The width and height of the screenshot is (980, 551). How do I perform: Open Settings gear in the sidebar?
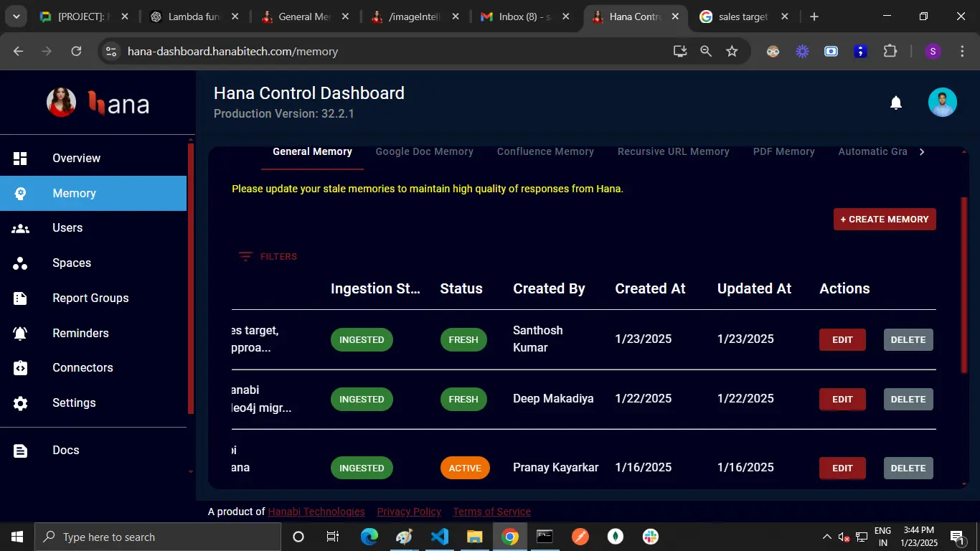point(20,403)
